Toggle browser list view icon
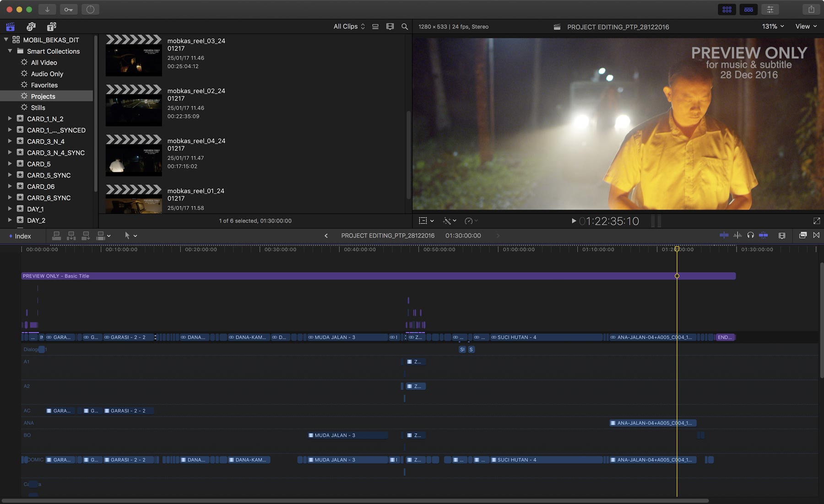824x504 pixels. (x=375, y=27)
